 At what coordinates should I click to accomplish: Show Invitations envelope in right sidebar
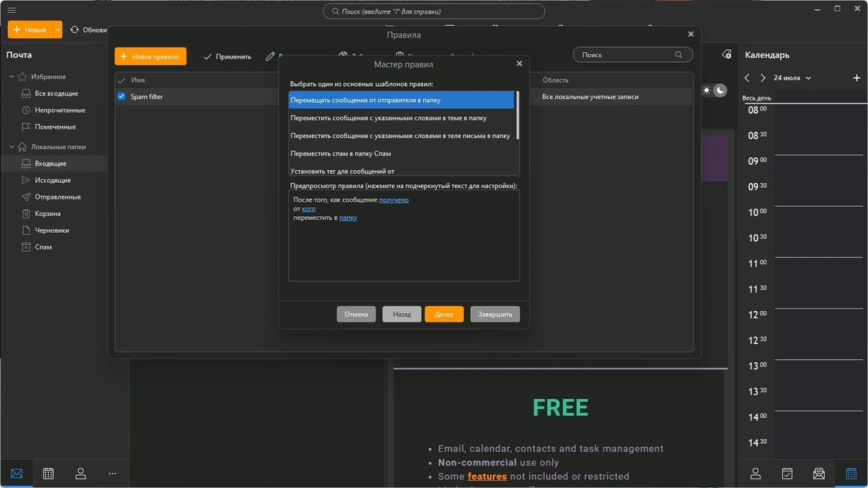(819, 474)
